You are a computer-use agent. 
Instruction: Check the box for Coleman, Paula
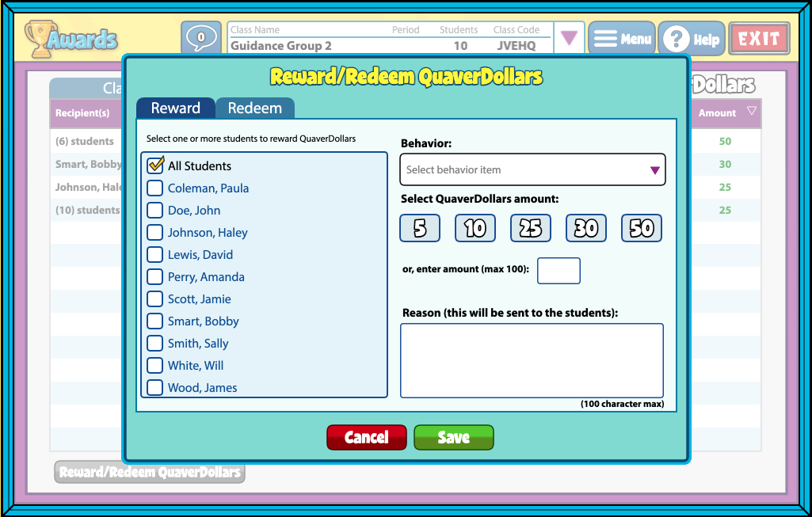[155, 188]
